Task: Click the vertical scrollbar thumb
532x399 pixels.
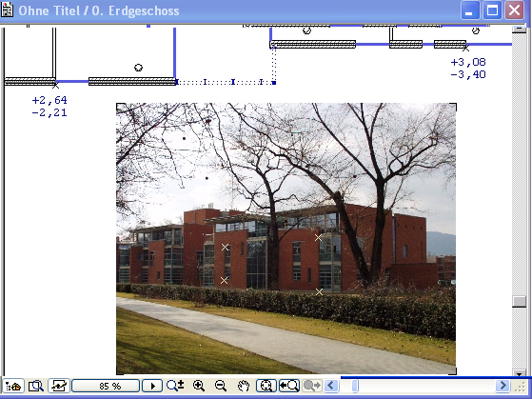Action: 519,301
